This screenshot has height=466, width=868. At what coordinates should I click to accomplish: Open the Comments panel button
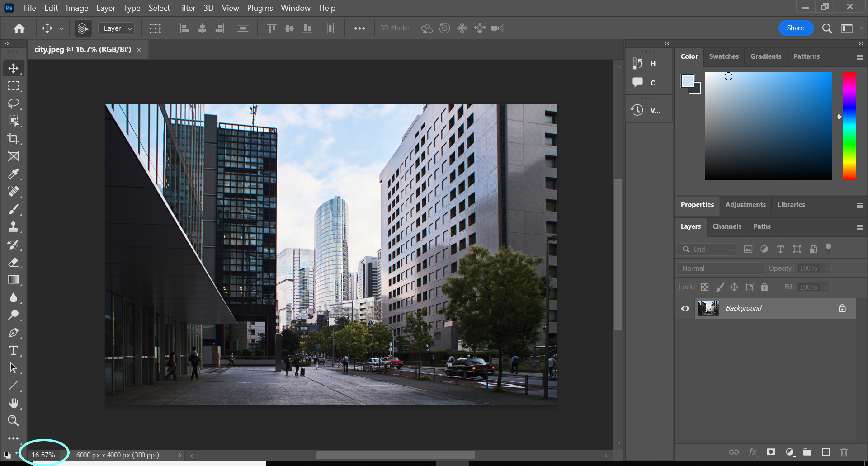tap(646, 83)
